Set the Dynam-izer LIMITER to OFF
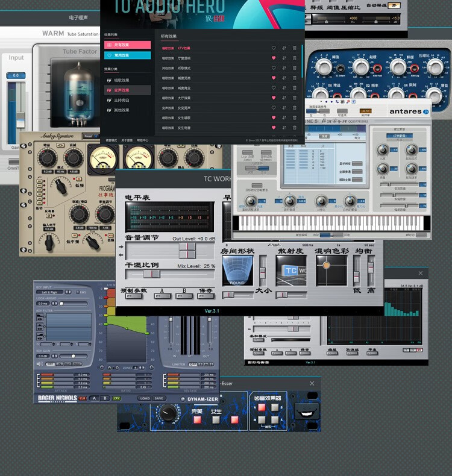The height and width of the screenshot is (476, 452). click(192, 365)
